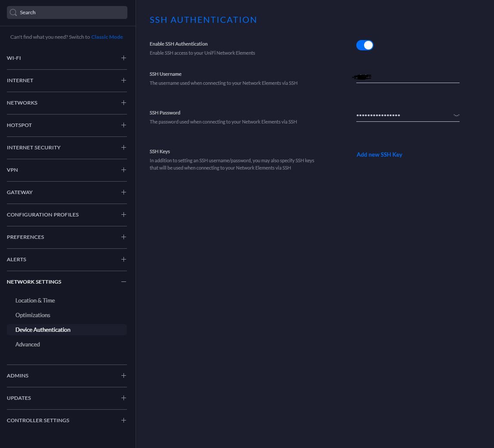Focus the SSH Password field
The width and height of the screenshot is (494, 448).
click(x=402, y=115)
